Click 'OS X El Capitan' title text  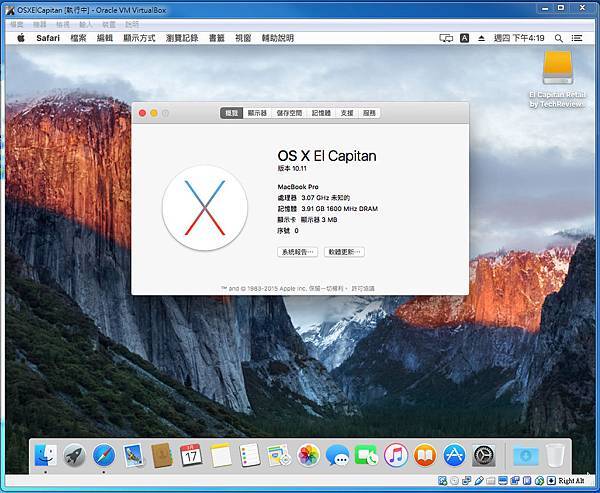click(x=327, y=156)
